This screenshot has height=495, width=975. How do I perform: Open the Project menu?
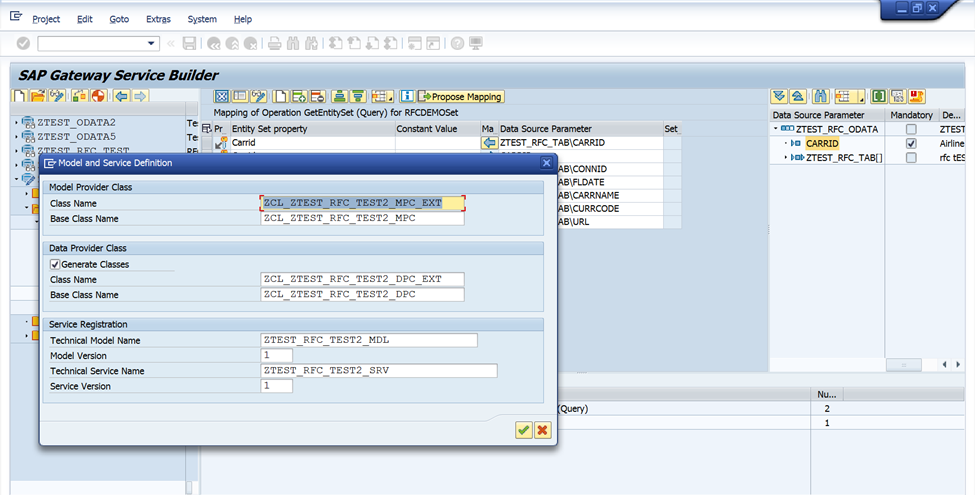46,19
